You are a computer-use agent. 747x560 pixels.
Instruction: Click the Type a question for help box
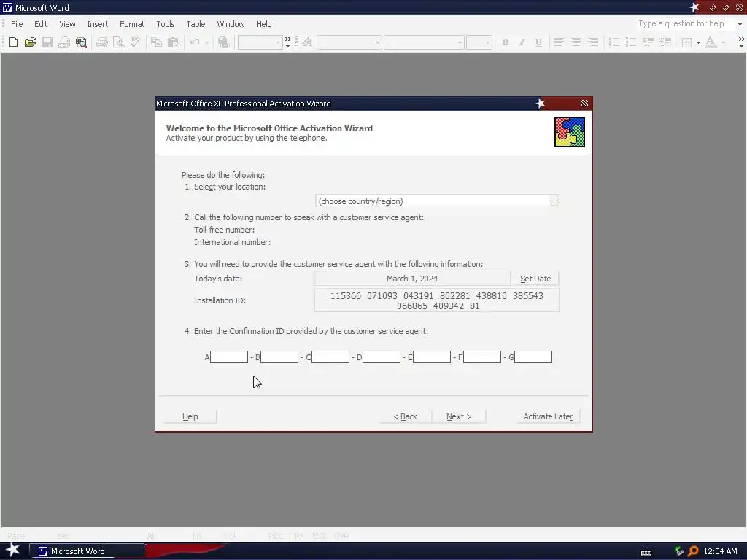point(684,24)
